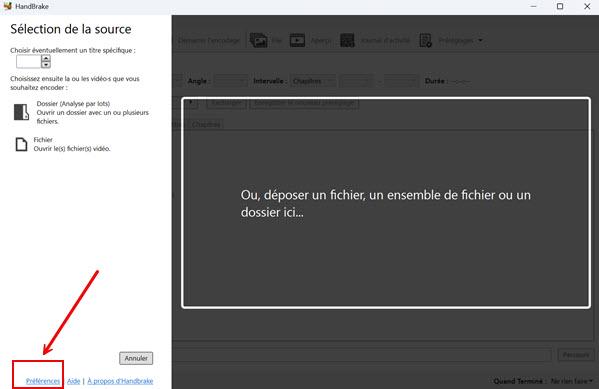The width and height of the screenshot is (599, 389).
Task: Expand the Préréglages dropdown arrow
Action: [x=480, y=40]
